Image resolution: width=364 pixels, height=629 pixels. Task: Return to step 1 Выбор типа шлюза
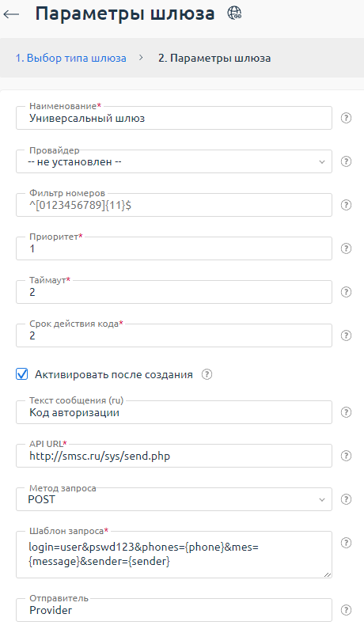(x=70, y=59)
